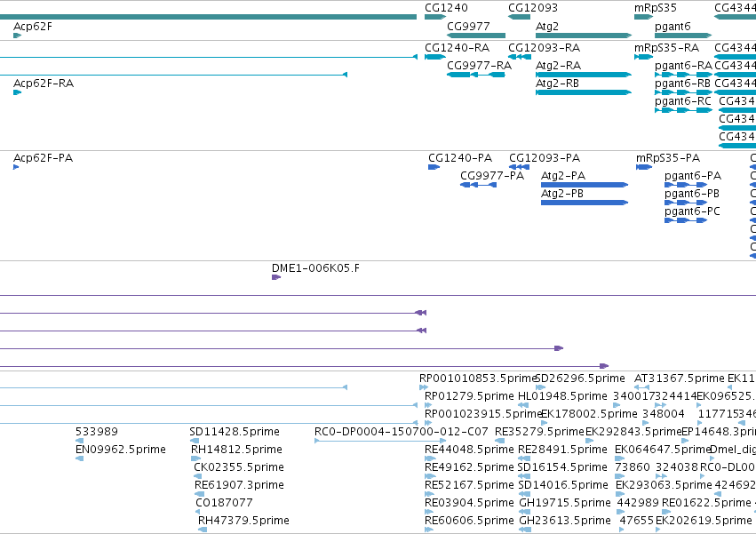Click EST EN09962.5prime

click(x=121, y=450)
